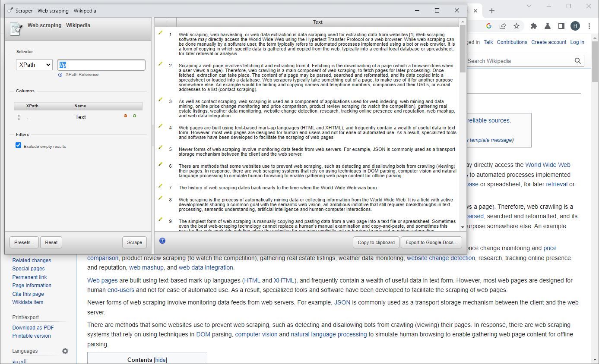The image size is (599, 364).
Task: Close the current Chrome tab
Action: (475, 11)
